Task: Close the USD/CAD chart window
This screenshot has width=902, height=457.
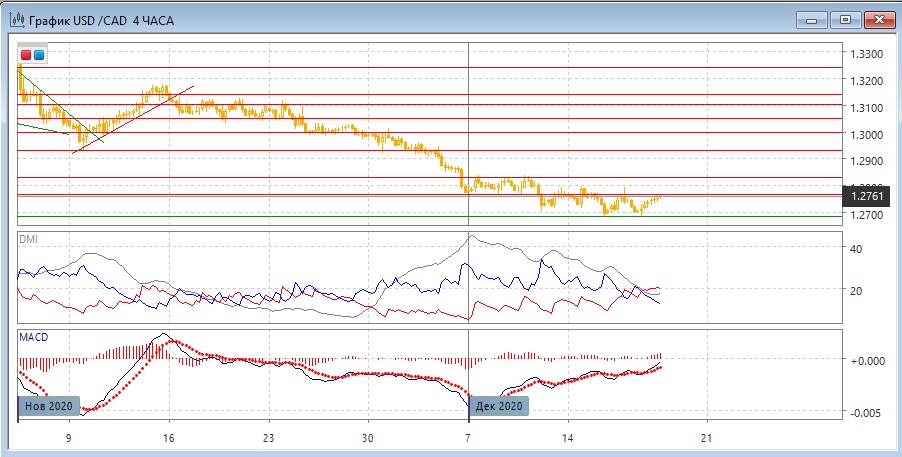Action: click(878, 19)
